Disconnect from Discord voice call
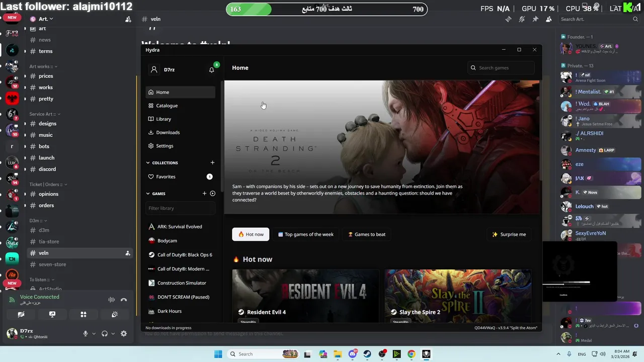 tap(124, 300)
